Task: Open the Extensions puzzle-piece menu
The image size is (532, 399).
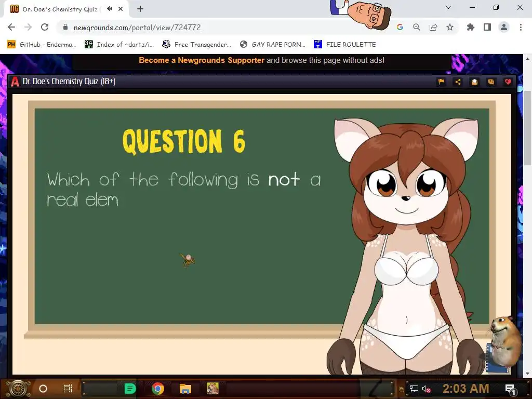Action: point(471,27)
